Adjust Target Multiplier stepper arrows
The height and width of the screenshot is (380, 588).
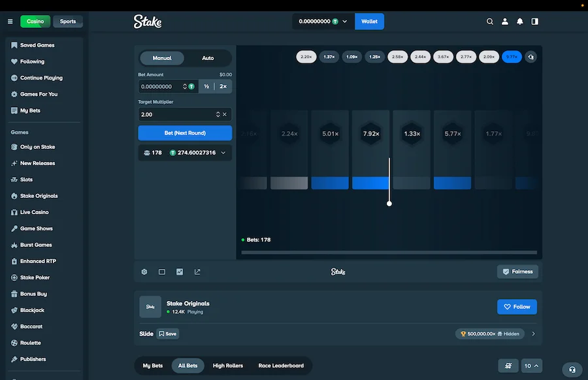(x=218, y=114)
